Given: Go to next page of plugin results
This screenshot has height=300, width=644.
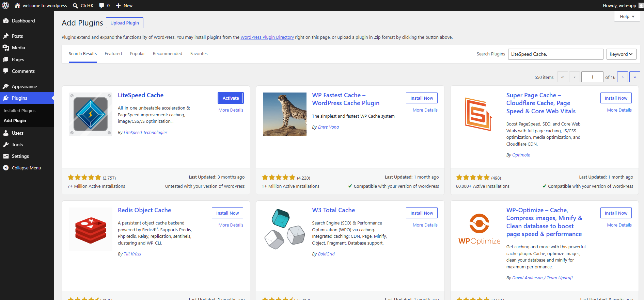Looking at the screenshot, I should point(623,77).
